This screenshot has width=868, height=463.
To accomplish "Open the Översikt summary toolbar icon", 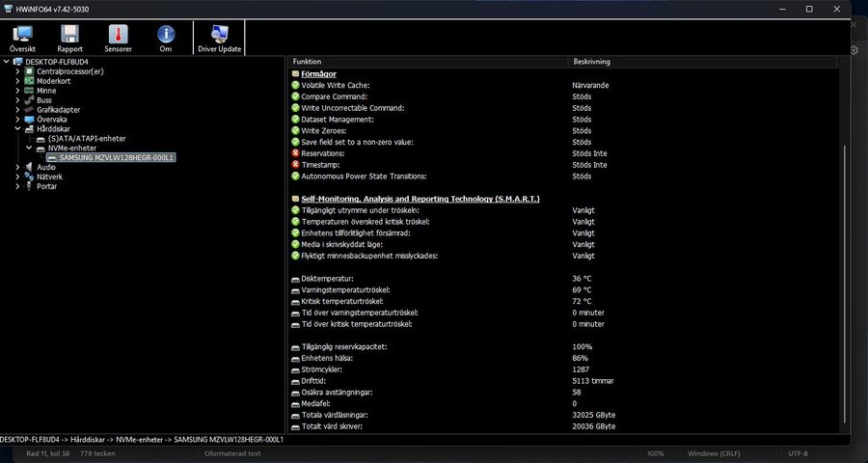I will [21, 38].
